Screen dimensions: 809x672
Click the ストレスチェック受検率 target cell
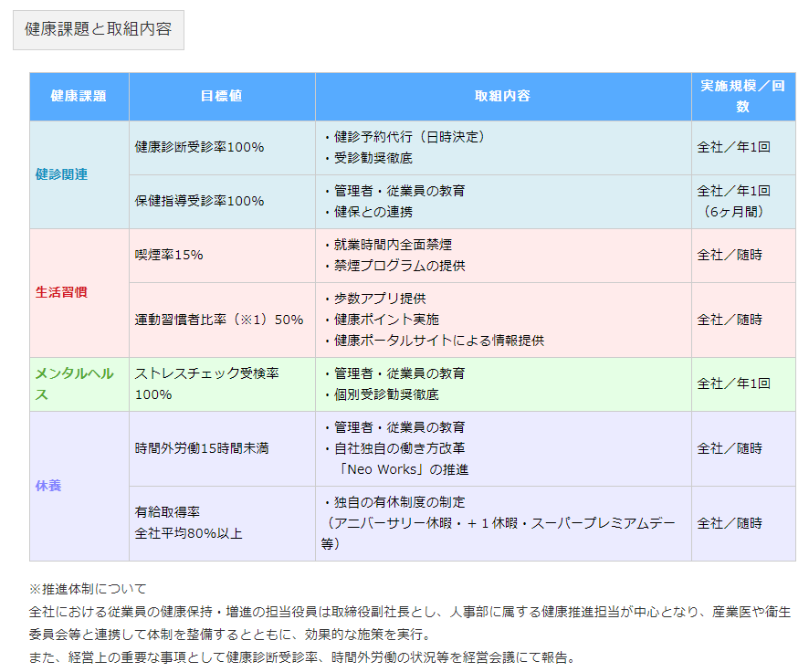pos(206,383)
